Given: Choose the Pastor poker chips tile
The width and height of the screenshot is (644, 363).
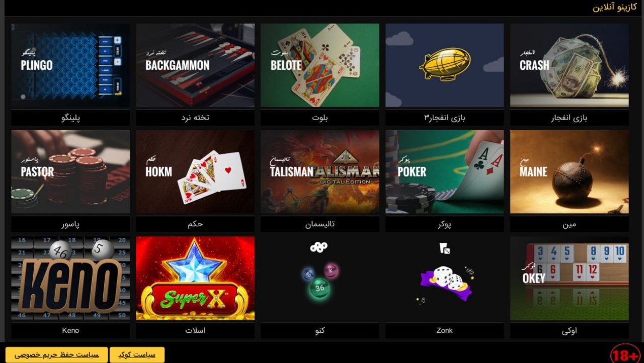Looking at the screenshot, I should click(x=70, y=172).
